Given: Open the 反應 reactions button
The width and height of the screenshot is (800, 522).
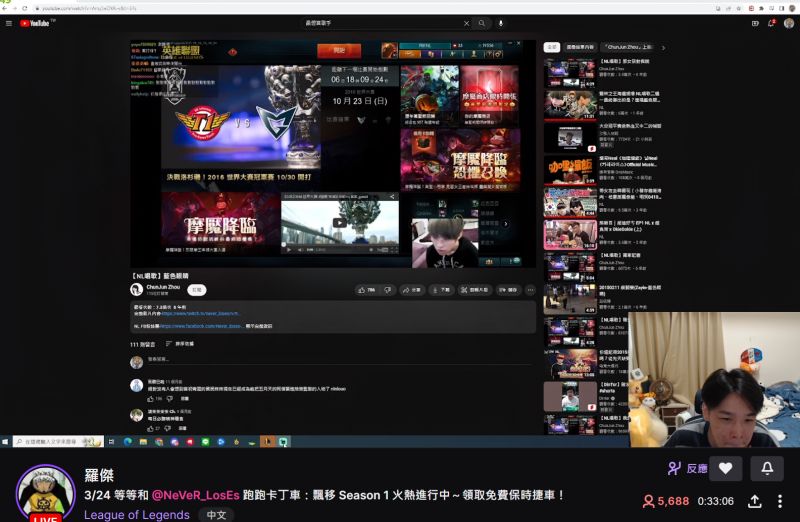Looking at the screenshot, I should pyautogui.click(x=687, y=468).
